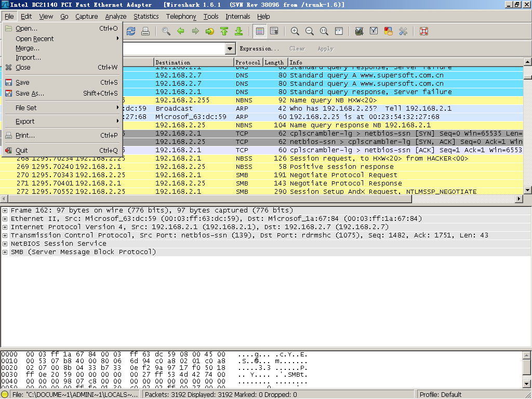Expand Ethernet II tree node
The width and height of the screenshot is (532, 399).
(x=5, y=219)
